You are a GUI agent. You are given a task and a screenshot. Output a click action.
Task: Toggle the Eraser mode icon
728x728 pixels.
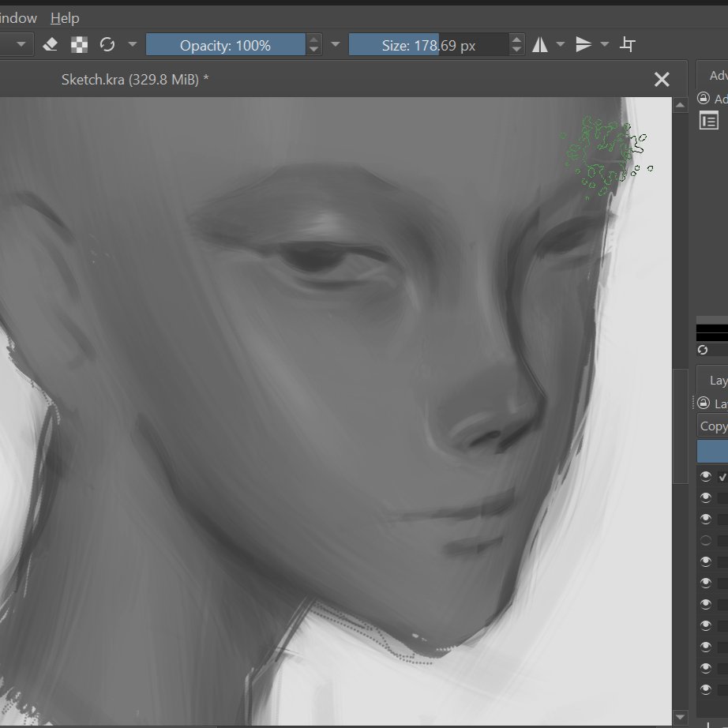coord(50,45)
